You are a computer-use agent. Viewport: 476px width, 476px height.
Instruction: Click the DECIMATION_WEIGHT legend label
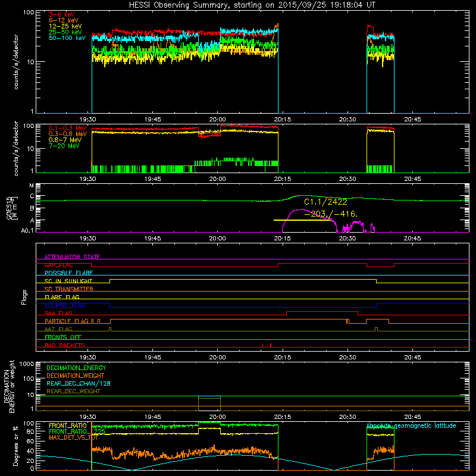76,375
